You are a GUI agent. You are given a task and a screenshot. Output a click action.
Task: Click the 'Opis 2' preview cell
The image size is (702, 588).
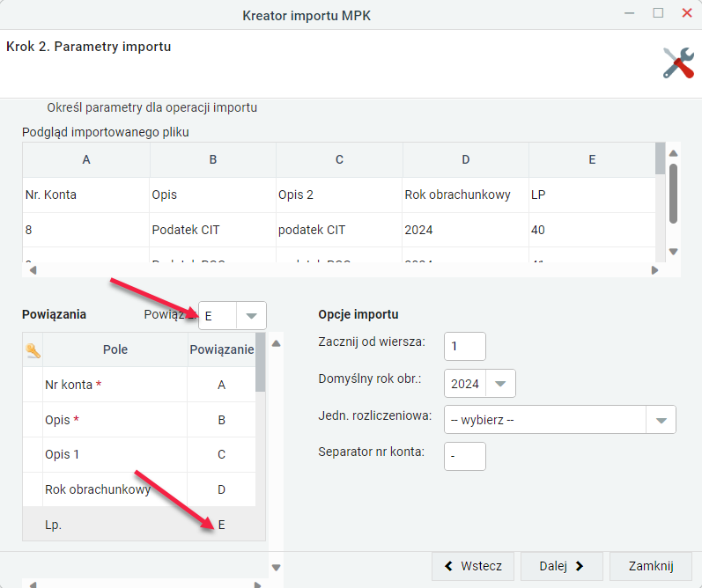pos(339,195)
